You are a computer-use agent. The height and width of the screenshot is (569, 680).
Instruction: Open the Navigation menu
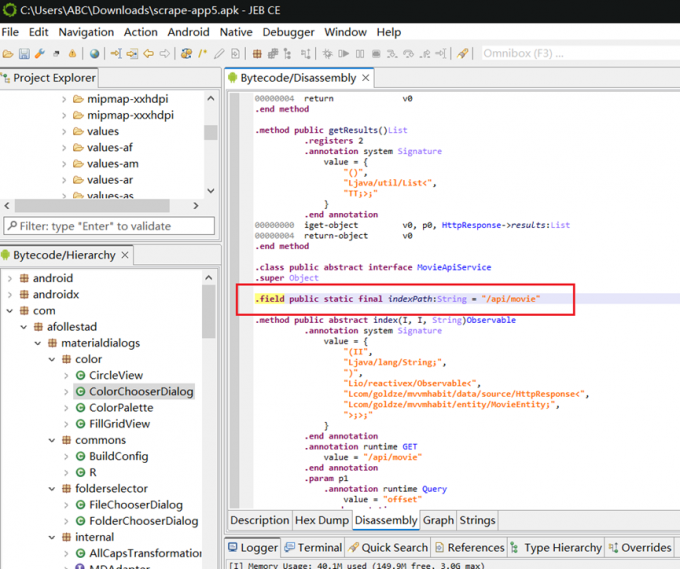click(86, 32)
